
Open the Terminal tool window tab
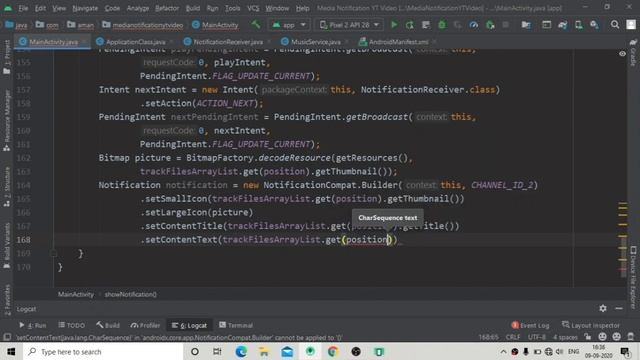236,325
